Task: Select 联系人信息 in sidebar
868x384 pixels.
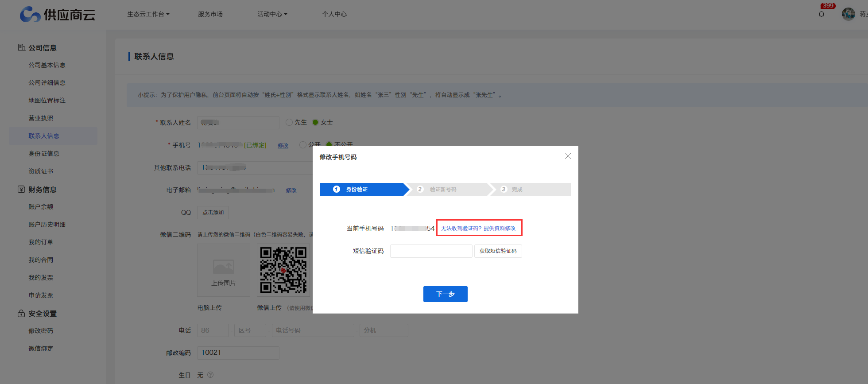Action: [x=53, y=136]
